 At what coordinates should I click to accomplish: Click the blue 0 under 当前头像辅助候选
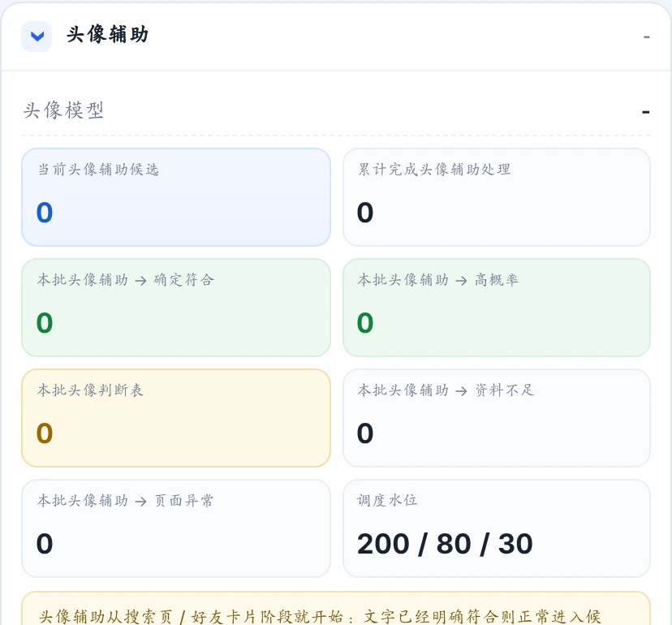tap(45, 213)
